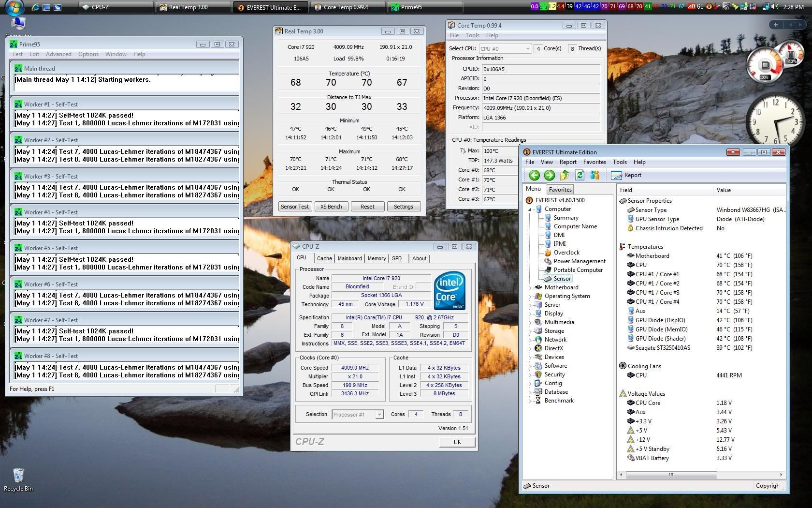The width and height of the screenshot is (812, 508).
Task: Click EVEREST horizontal scrollbar thumb
Action: (x=671, y=475)
